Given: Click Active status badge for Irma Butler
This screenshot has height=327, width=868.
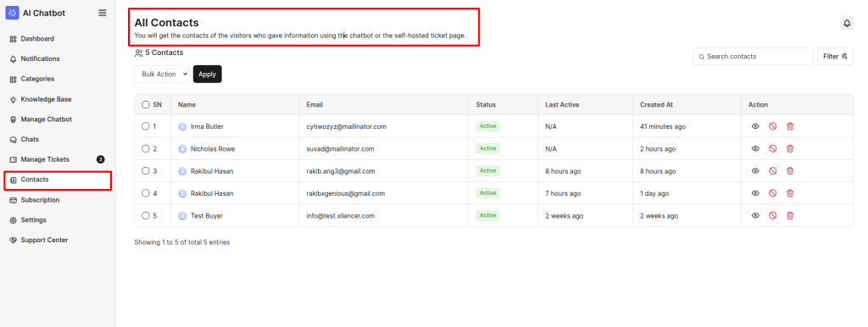Looking at the screenshot, I should (487, 126).
